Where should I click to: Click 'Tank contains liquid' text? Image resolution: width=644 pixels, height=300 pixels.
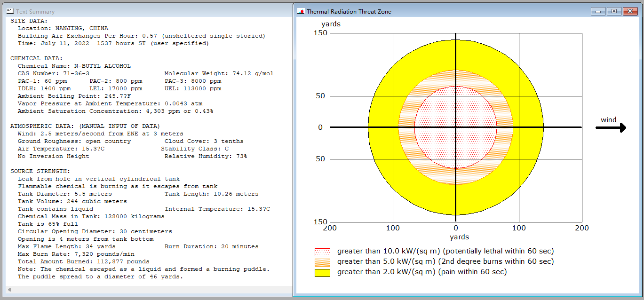[56, 209]
